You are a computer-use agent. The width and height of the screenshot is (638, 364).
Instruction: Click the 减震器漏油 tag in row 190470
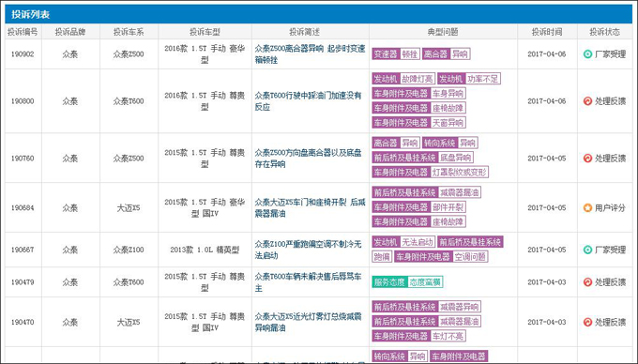coord(426,321)
